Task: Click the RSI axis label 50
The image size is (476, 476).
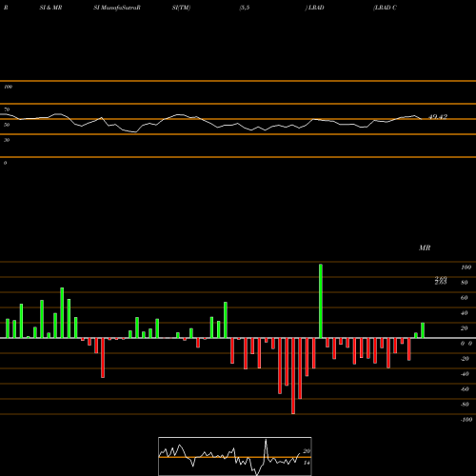Action: (x=7, y=125)
